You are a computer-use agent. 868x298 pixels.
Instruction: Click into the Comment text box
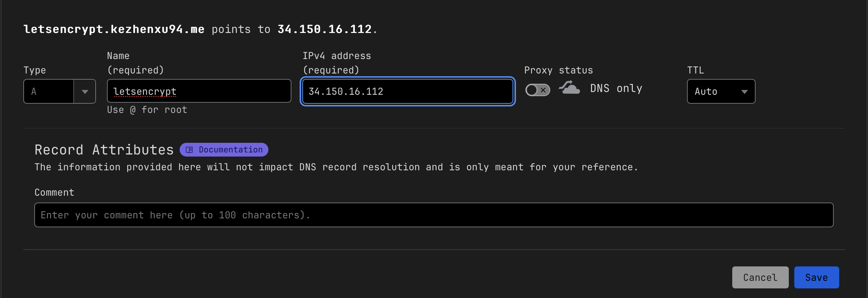click(x=434, y=215)
